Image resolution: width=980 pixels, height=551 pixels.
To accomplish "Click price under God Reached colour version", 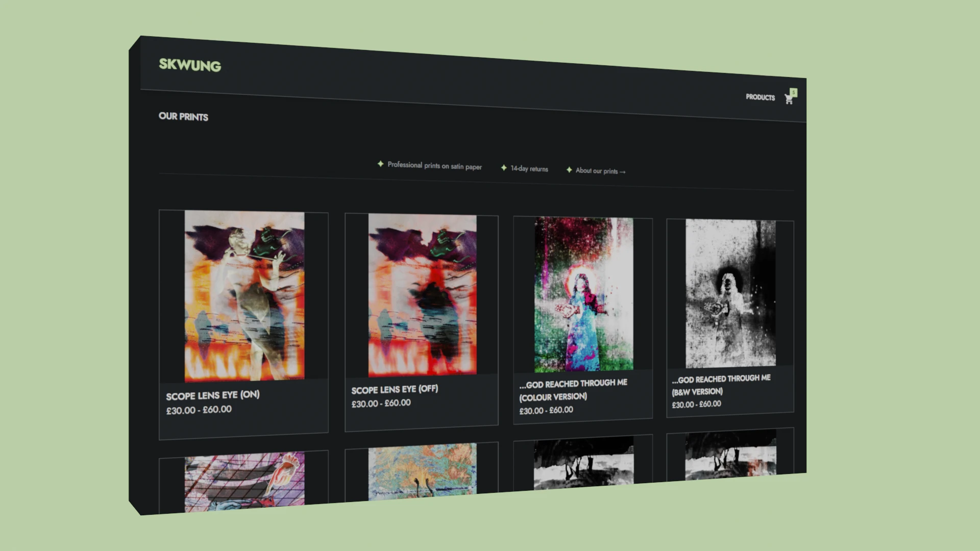I will [546, 410].
